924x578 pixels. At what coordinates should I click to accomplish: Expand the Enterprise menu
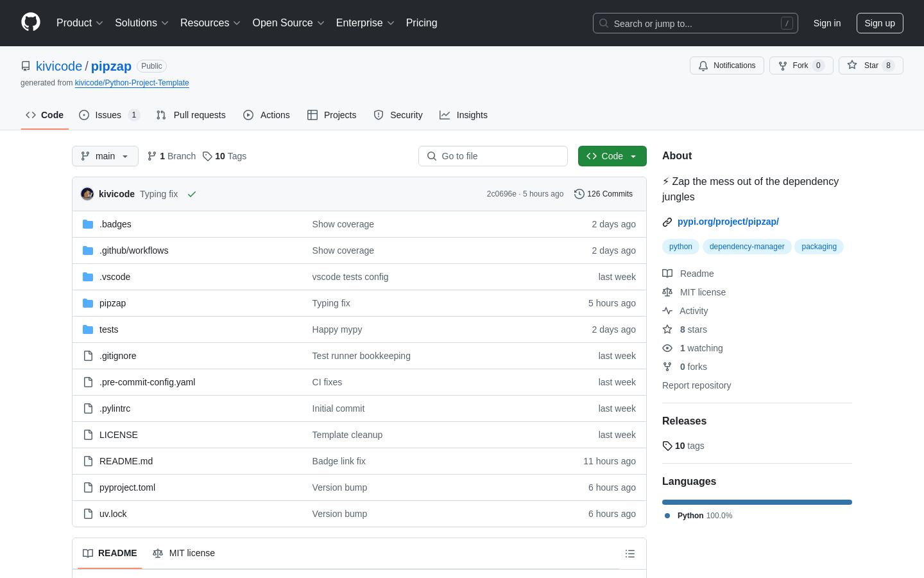pyautogui.click(x=365, y=23)
